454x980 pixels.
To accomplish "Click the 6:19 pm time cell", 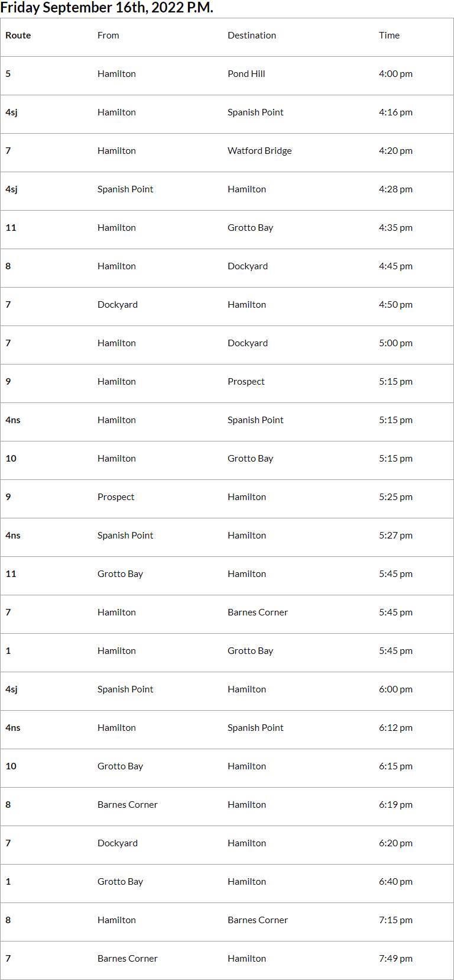I will 395,805.
